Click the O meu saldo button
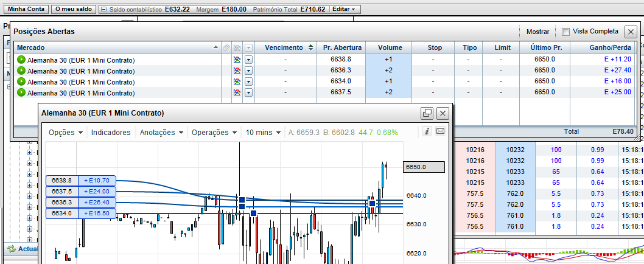This screenshot has width=644, height=264. [x=74, y=9]
